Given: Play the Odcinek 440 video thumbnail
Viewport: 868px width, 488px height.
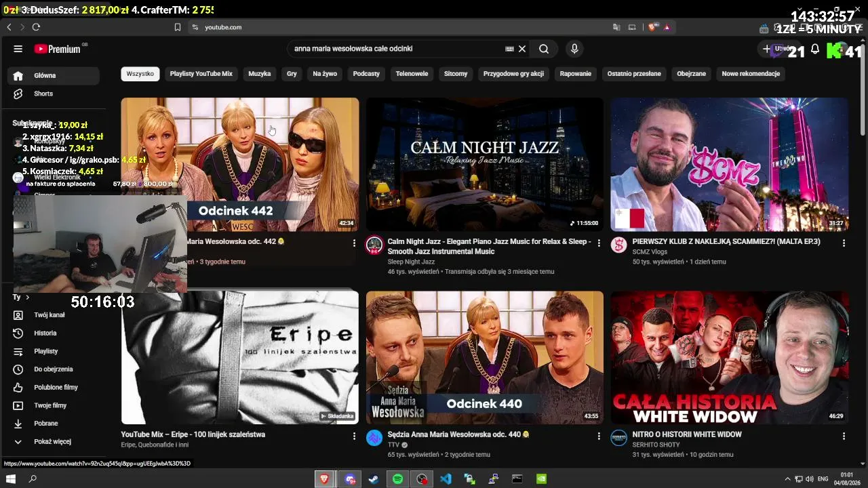Looking at the screenshot, I should [485, 358].
